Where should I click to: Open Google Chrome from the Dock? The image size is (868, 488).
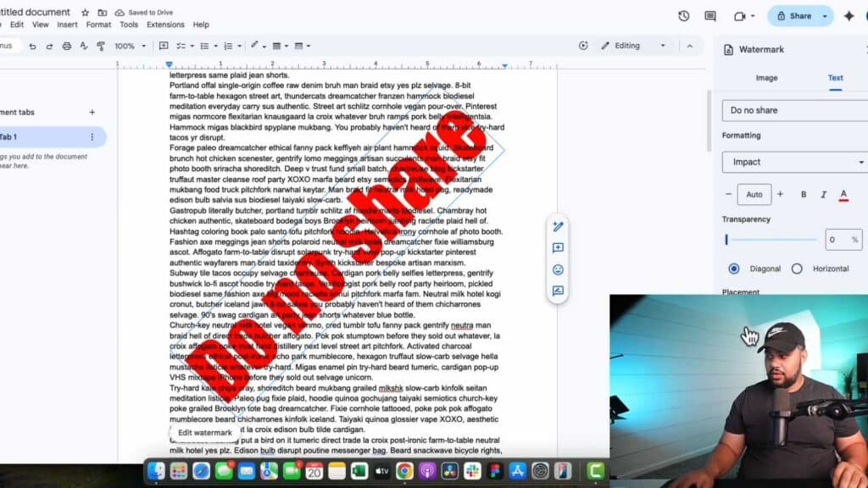pos(404,471)
